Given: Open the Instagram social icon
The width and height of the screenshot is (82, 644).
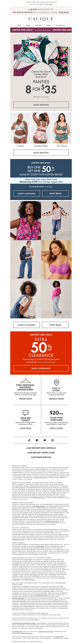Looking at the screenshot, I should tap(52, 440).
